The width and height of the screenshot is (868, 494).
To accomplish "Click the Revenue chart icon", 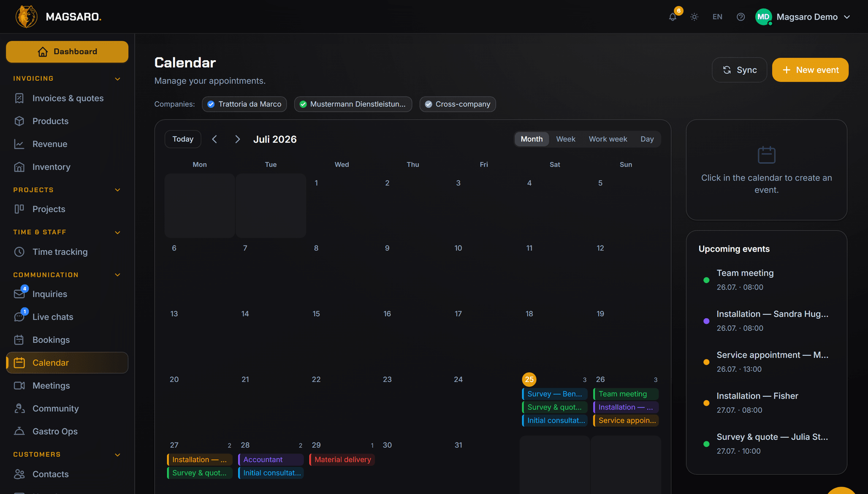I will click(x=20, y=144).
